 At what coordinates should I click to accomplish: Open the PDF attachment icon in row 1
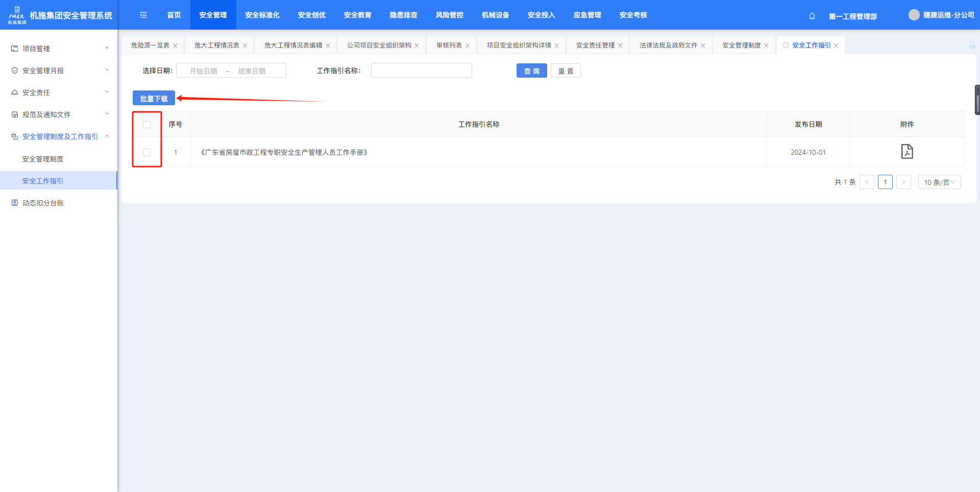(x=906, y=152)
